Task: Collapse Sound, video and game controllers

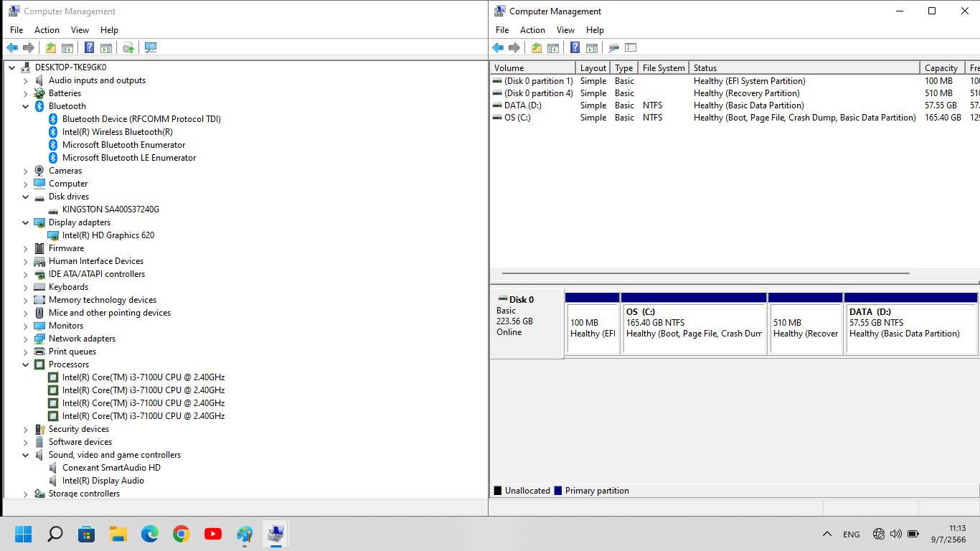Action: coord(26,455)
